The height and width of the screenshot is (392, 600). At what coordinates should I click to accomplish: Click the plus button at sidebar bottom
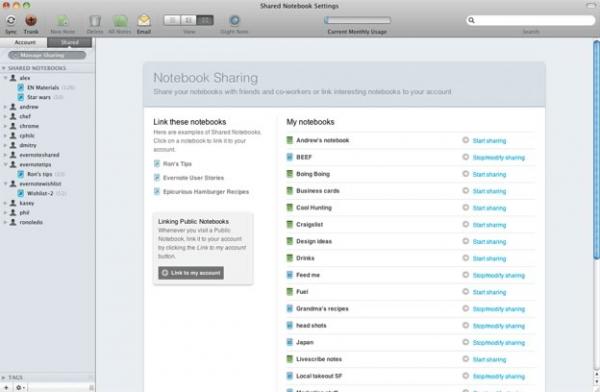(6, 388)
